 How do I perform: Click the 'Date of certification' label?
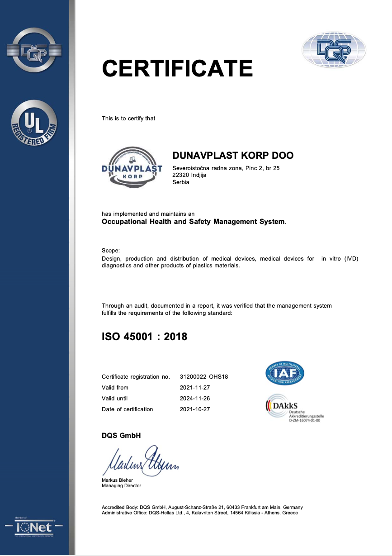(128, 409)
